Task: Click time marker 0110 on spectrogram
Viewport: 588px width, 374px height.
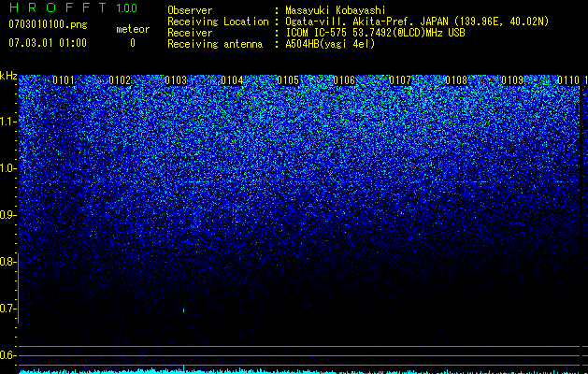Action: point(568,80)
